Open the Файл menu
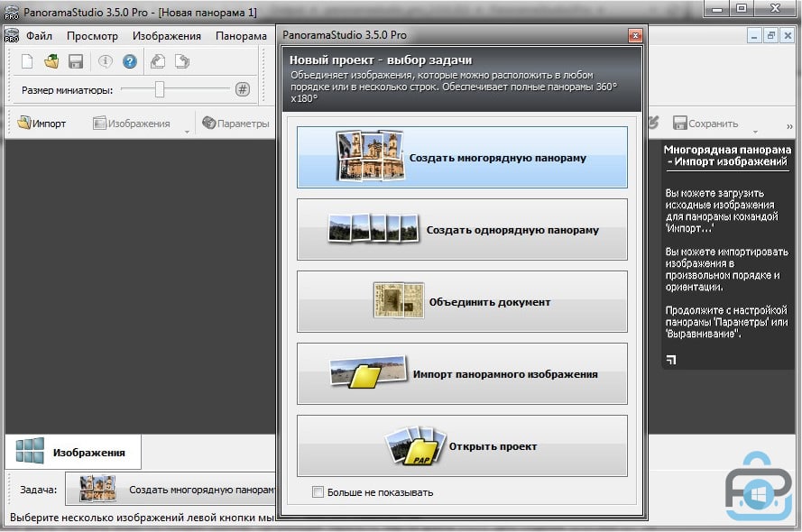This screenshot has height=532, width=802. coord(40,36)
